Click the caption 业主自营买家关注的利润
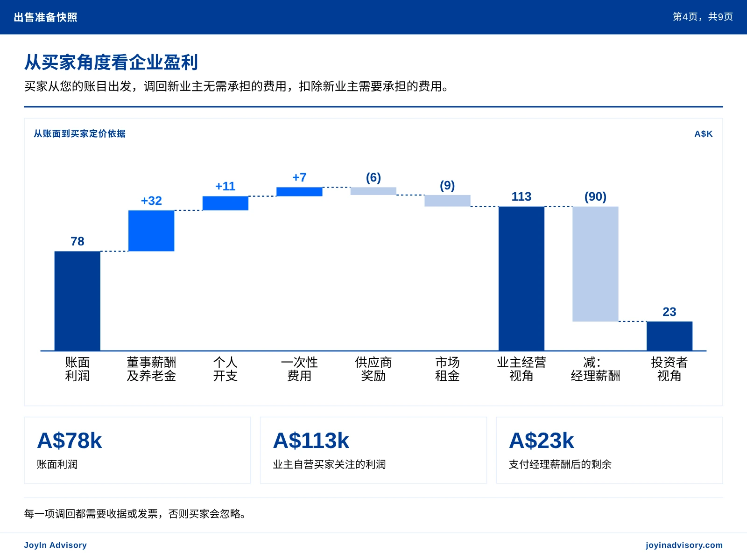The image size is (747, 560). tap(330, 464)
